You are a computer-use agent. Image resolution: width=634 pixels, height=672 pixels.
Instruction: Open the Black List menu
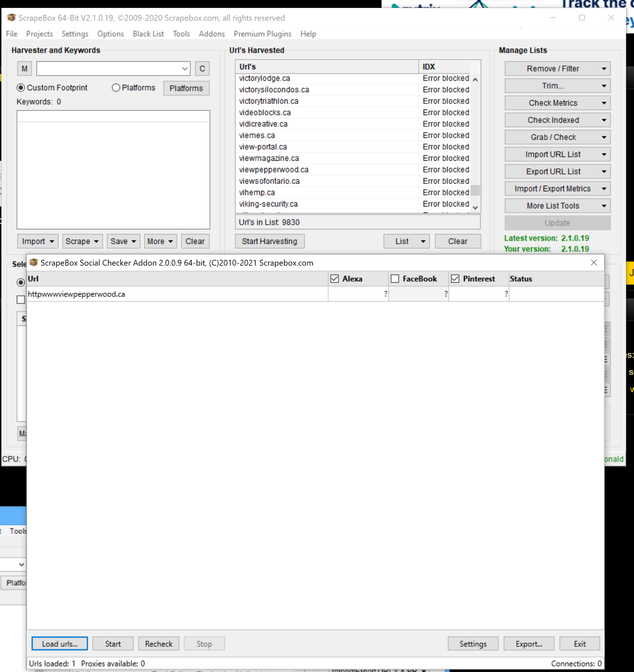click(x=148, y=34)
